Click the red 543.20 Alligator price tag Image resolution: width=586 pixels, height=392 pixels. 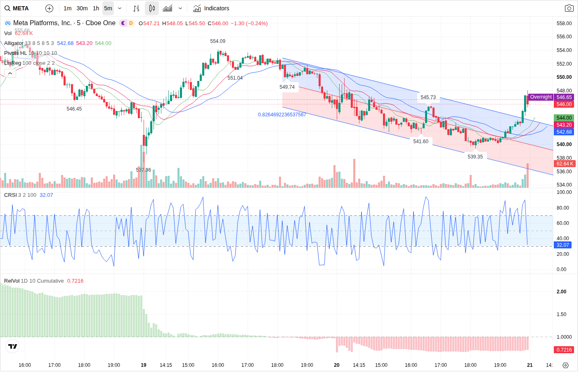coord(564,125)
